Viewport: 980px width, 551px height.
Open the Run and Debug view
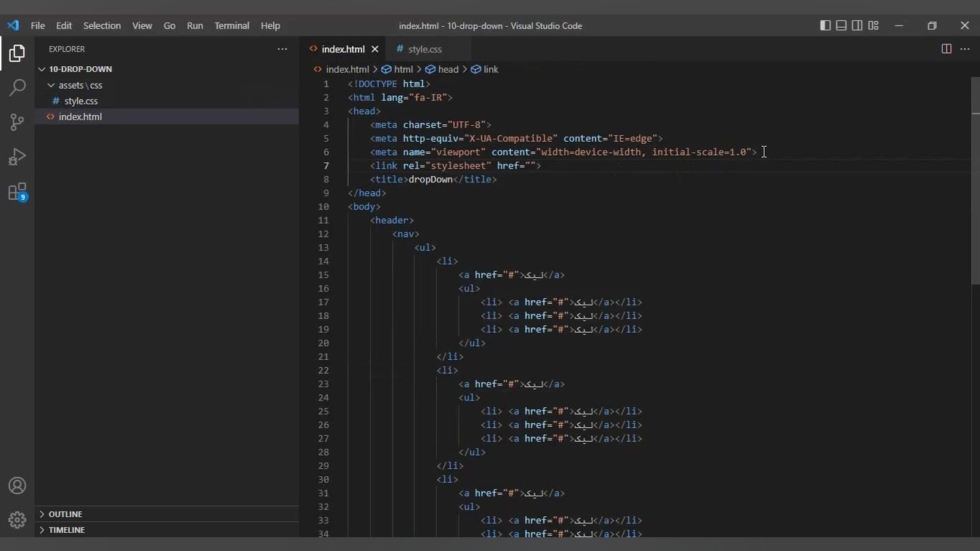(17, 157)
